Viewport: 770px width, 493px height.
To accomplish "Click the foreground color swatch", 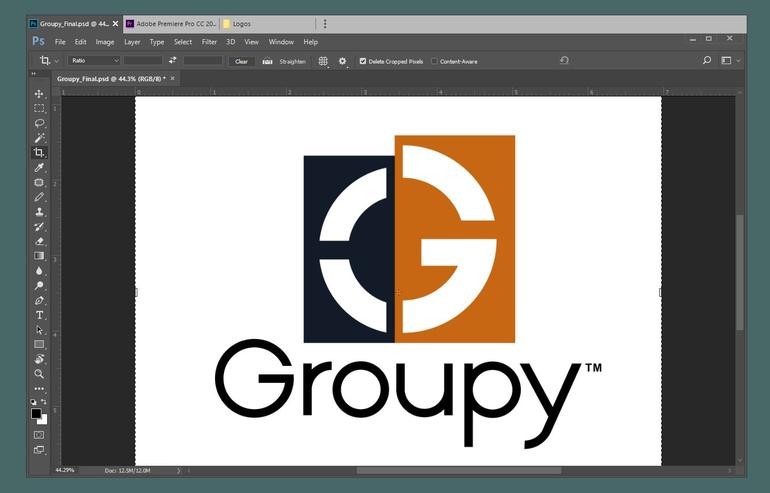I will point(36,413).
